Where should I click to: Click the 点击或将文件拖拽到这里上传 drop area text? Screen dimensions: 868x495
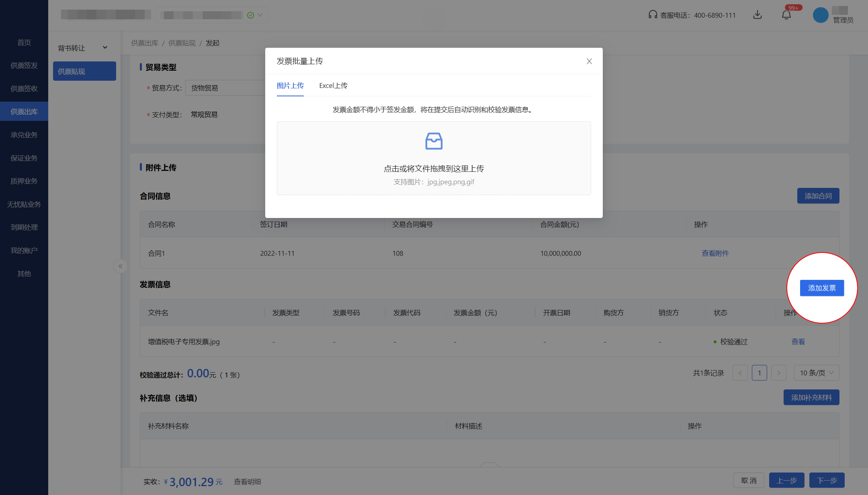434,169
